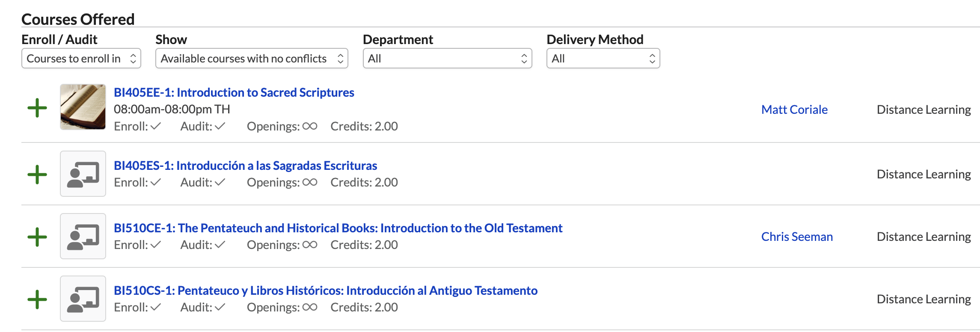View instructor Chris Seeman's profile
The width and height of the screenshot is (980, 332).
pyautogui.click(x=797, y=237)
